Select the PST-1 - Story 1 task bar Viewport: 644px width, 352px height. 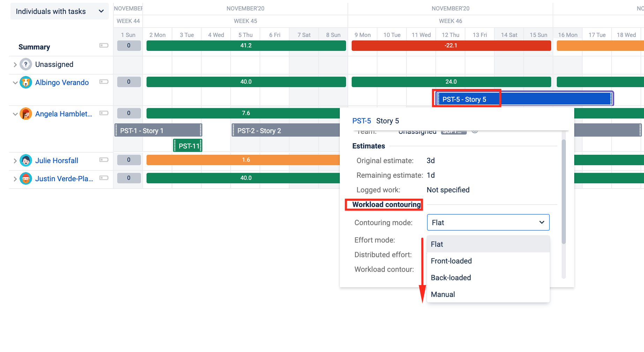(158, 130)
